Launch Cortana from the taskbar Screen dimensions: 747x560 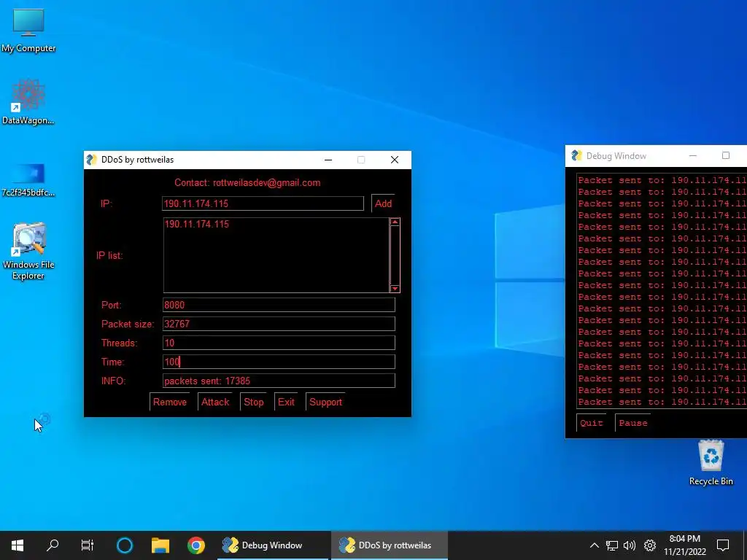point(125,545)
